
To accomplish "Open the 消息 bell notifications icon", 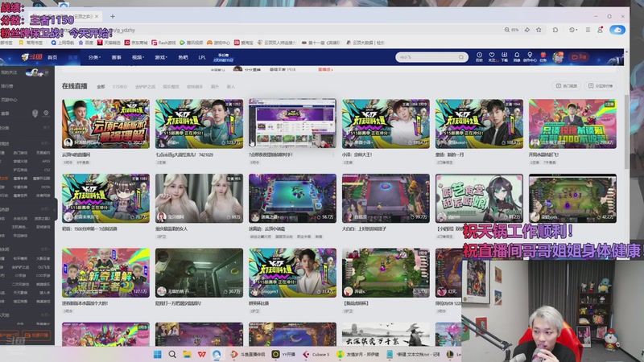I will (517, 56).
